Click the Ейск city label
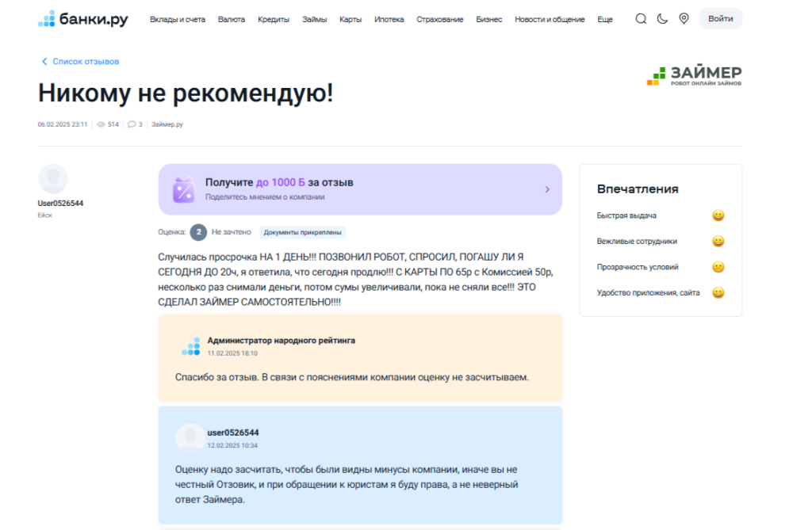 pos(44,215)
